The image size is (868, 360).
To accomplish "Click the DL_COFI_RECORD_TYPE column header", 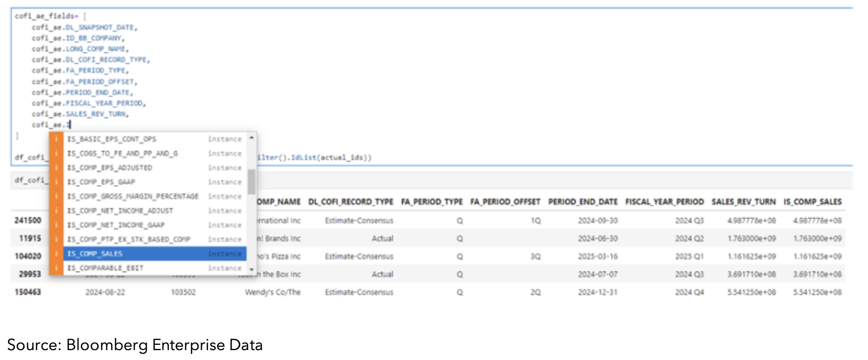I will pyautogui.click(x=351, y=202).
